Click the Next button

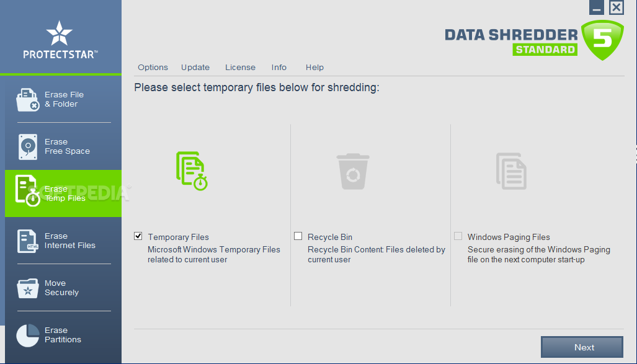click(582, 347)
